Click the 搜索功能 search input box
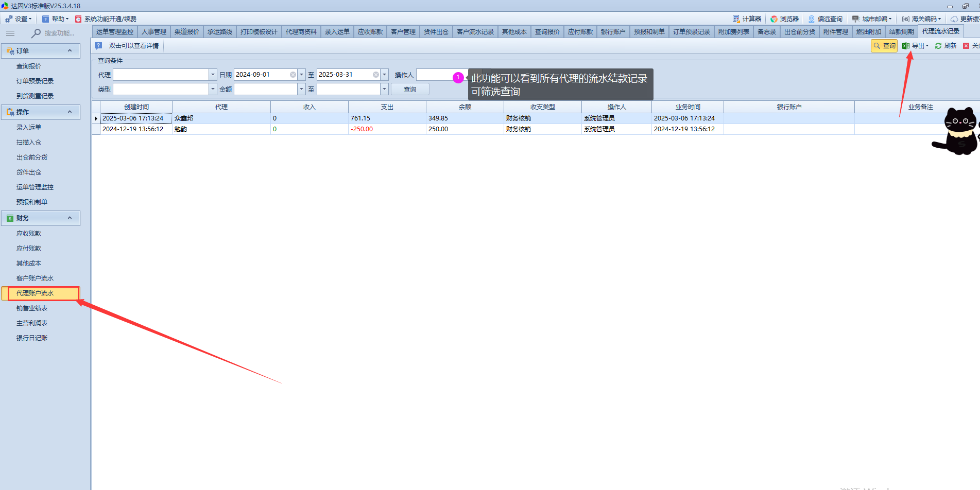Viewport: 980px width, 490px height. [59, 33]
